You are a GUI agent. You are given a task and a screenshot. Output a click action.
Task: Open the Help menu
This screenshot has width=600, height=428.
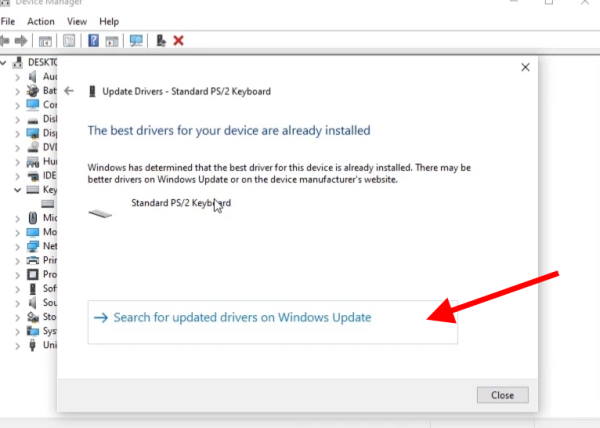tap(109, 21)
